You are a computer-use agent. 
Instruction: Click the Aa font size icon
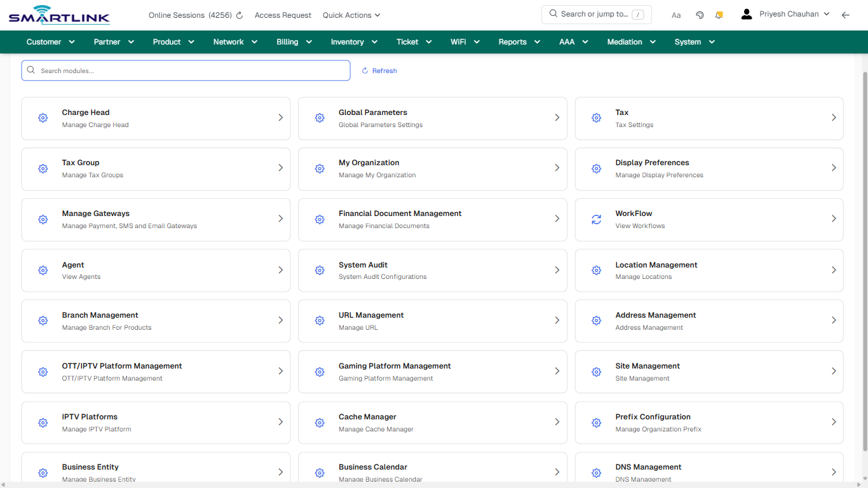click(676, 15)
